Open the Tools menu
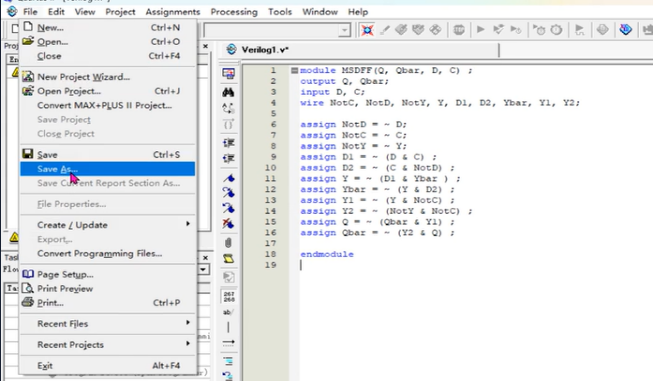This screenshot has height=381, width=653. pos(280,12)
